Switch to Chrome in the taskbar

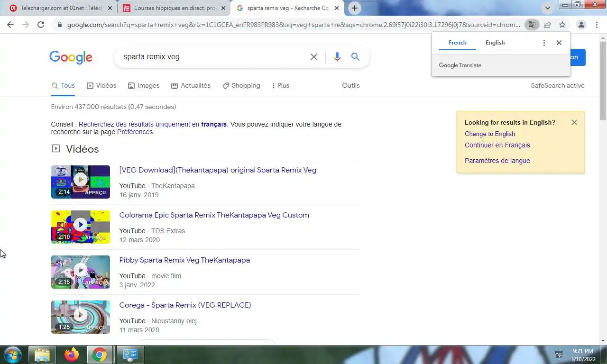click(101, 355)
